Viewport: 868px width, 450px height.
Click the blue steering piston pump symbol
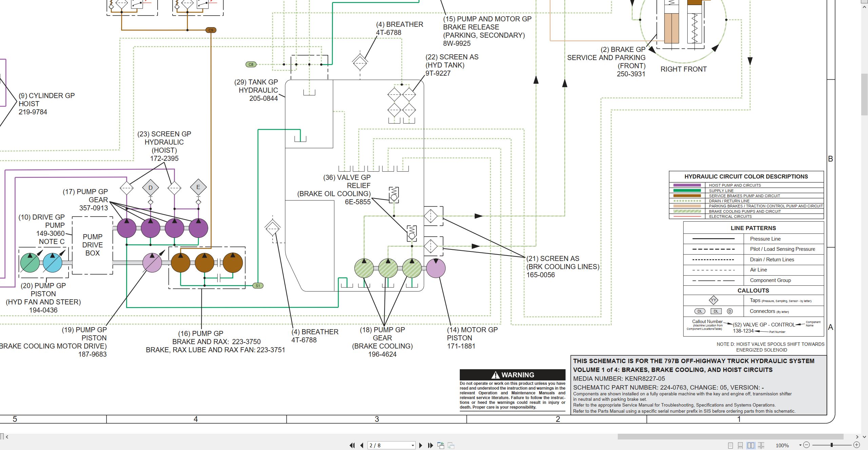53,263
